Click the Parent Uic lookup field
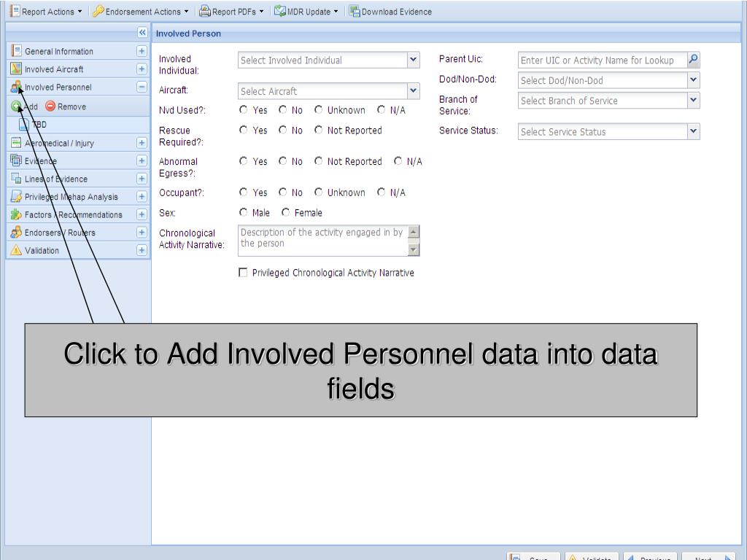 (x=602, y=60)
